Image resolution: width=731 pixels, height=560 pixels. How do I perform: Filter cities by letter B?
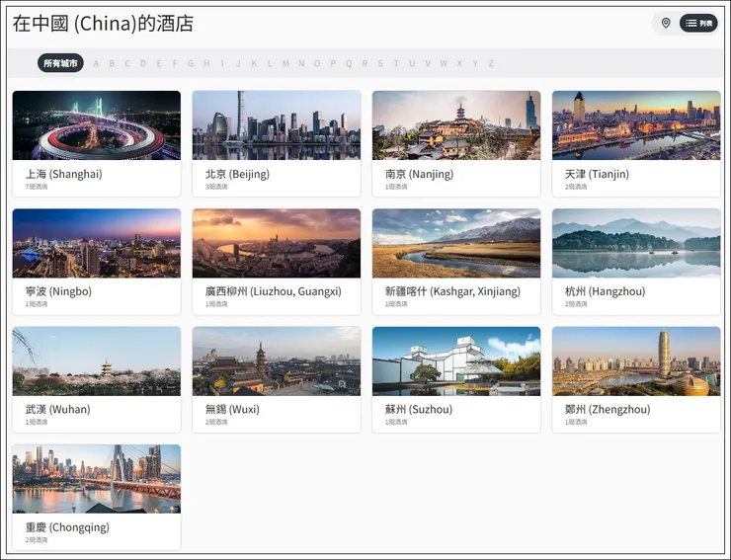[x=112, y=63]
